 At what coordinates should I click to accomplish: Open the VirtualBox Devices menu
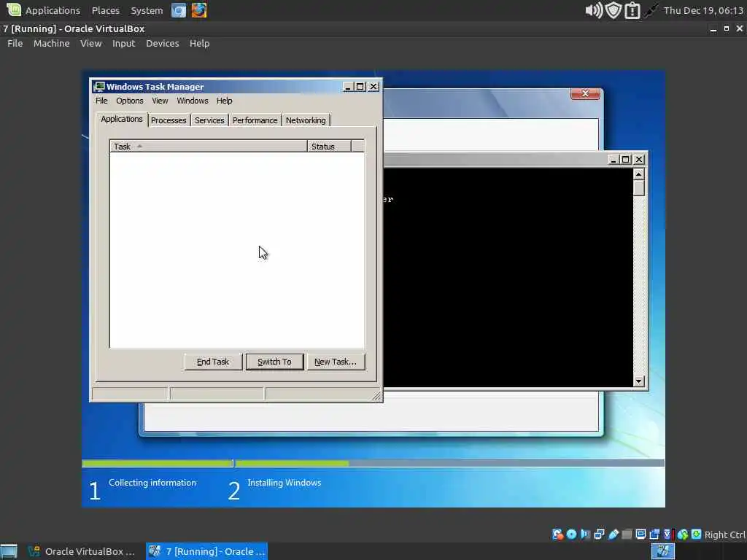[163, 43]
